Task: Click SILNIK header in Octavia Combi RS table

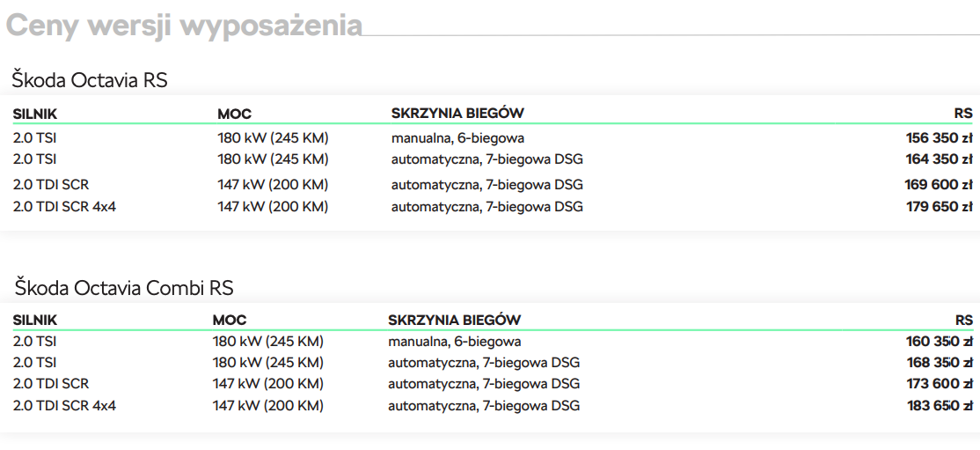Action: point(35,321)
